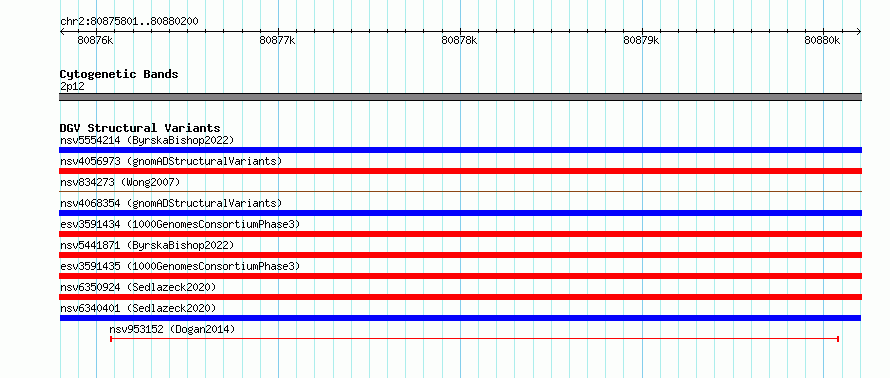
Task: Select the thin red span line of nsv953152
Action: [475, 339]
